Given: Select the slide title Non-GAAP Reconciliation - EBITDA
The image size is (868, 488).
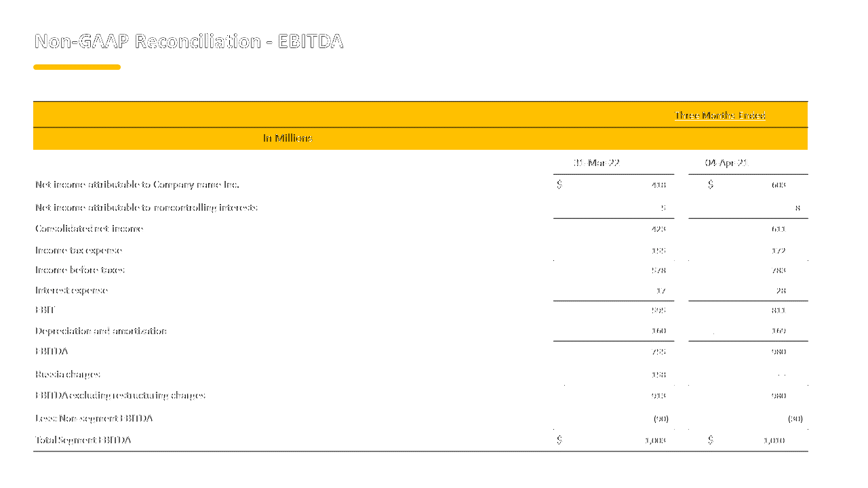Looking at the screenshot, I should pyautogui.click(x=189, y=41).
